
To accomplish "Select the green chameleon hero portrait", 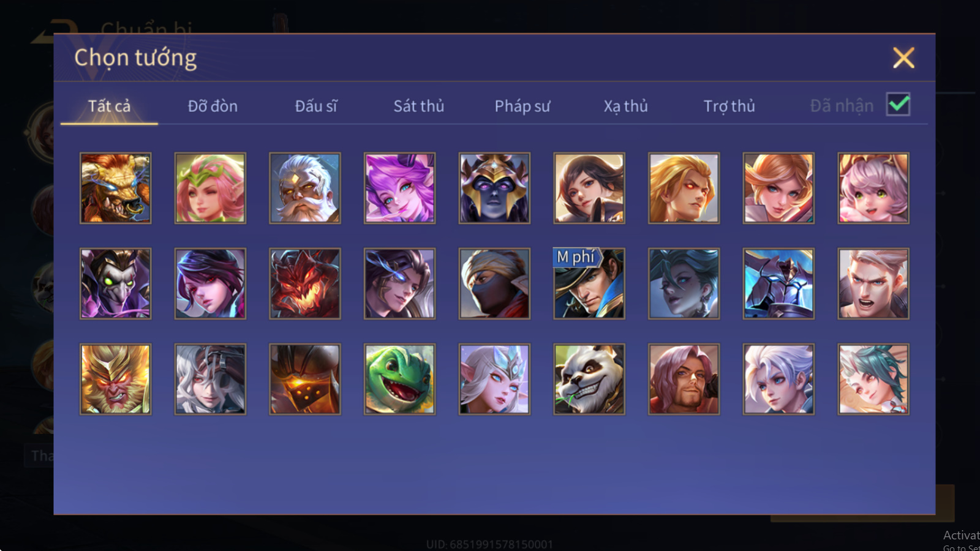I will point(399,379).
